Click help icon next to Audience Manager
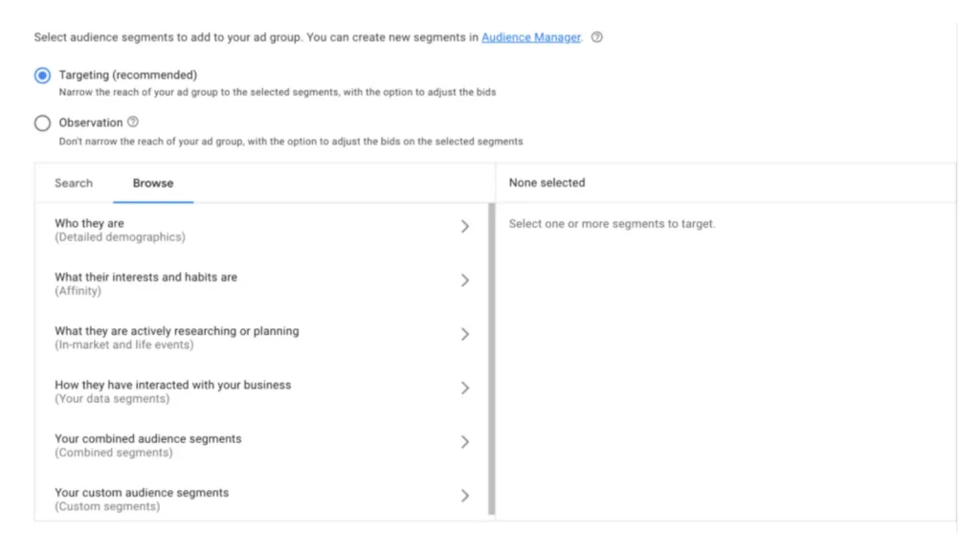This screenshot has height=554, width=980. tap(597, 37)
